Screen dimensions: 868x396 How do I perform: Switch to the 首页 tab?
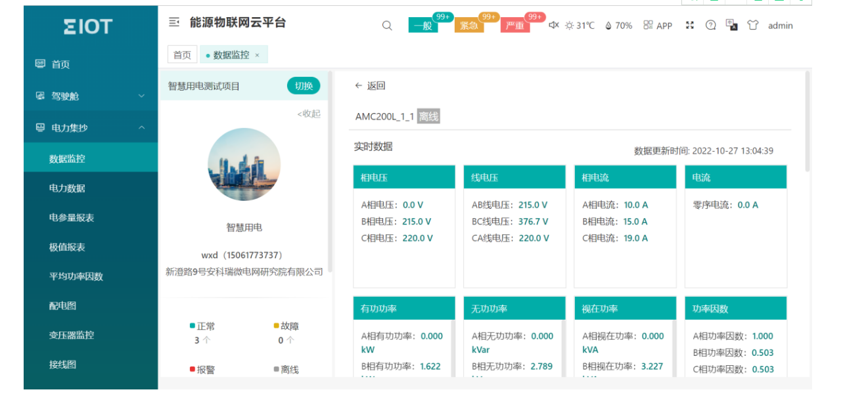tap(182, 54)
